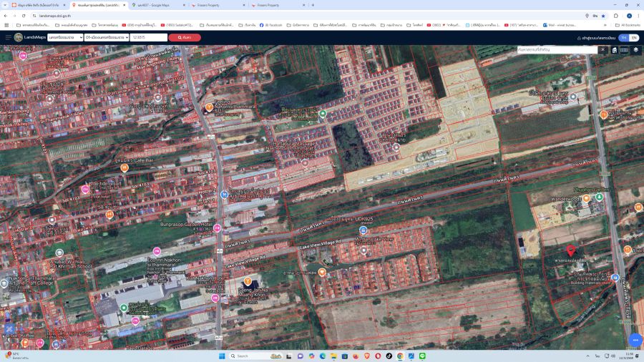Open the blue chat bubble button
644x362 pixels.
pyautogui.click(x=634, y=340)
